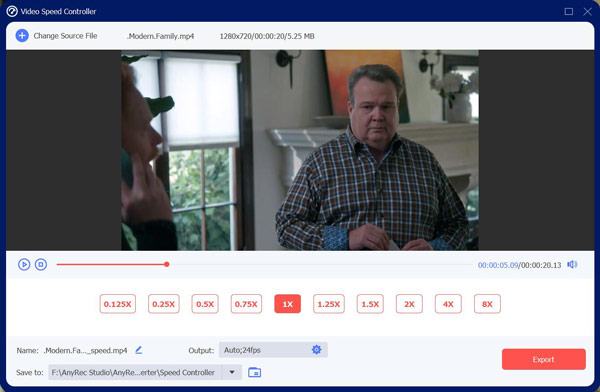Click the playback progress slider handle
600x392 pixels.
(x=166, y=264)
